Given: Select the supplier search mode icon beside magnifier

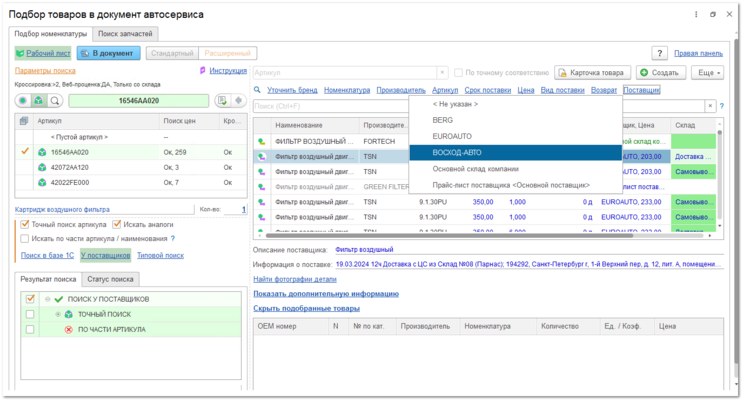Looking at the screenshot, I should tap(38, 100).
